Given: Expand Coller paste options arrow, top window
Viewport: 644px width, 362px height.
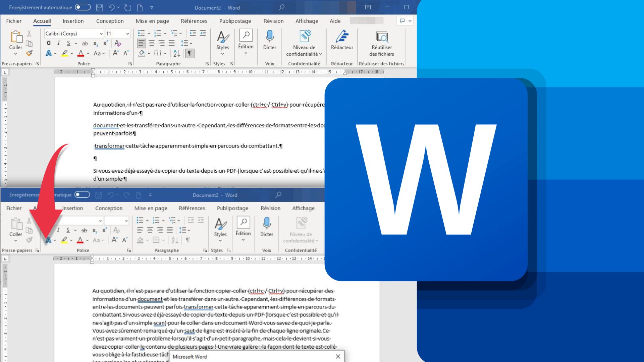Looking at the screenshot, I should click(x=15, y=54).
